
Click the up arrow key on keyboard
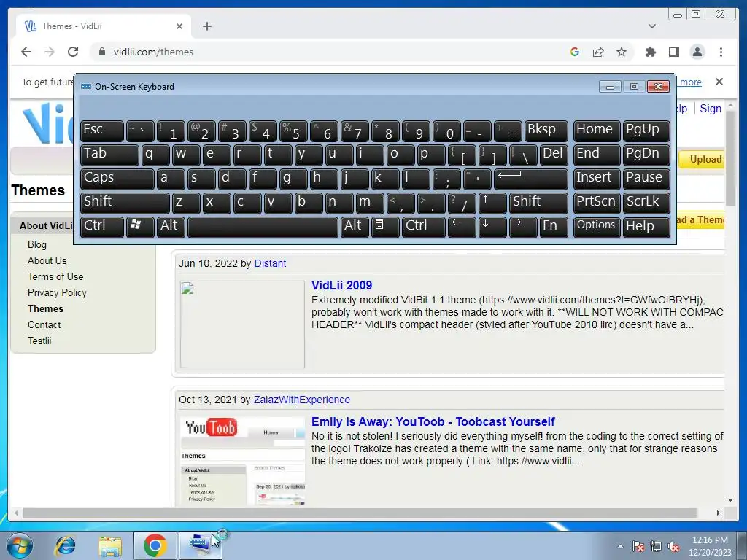[x=492, y=203]
